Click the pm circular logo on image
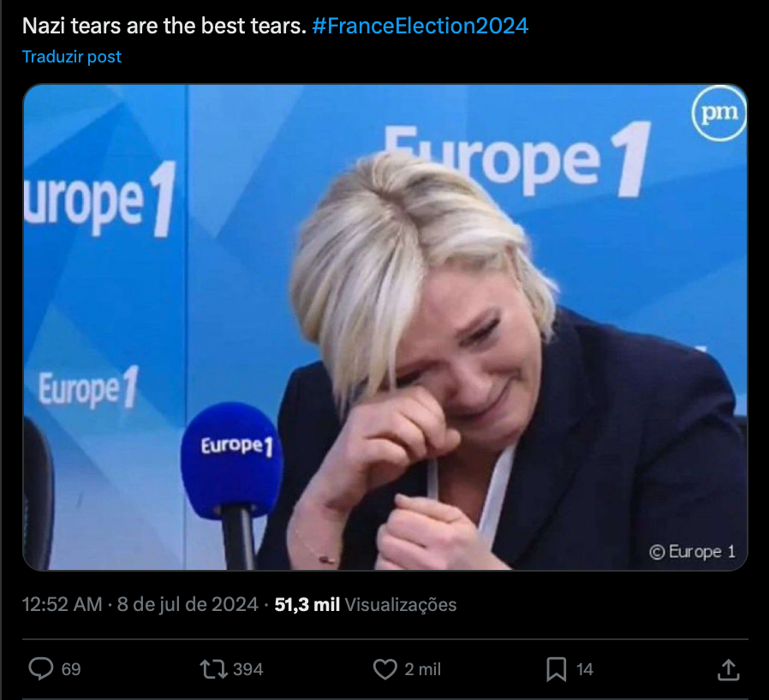769x700 pixels. (x=719, y=113)
